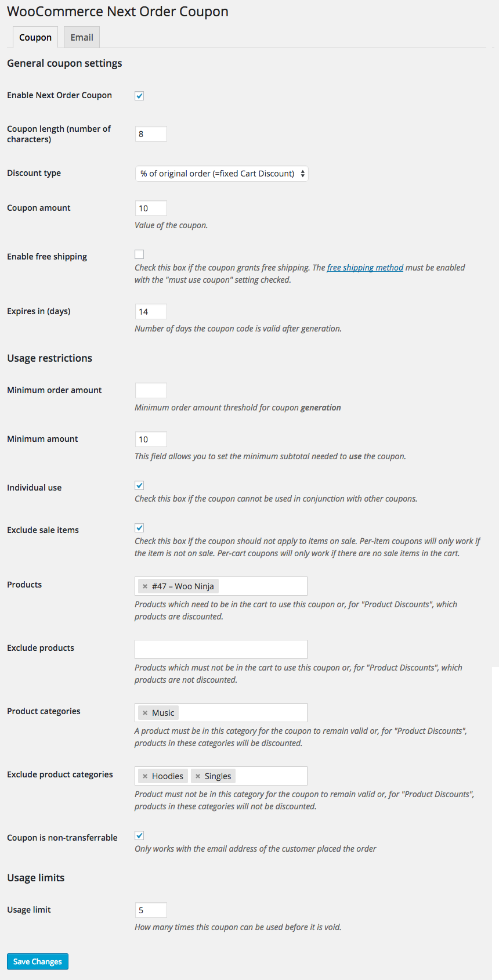Click the Expires in days field
499x980 pixels.
point(151,312)
